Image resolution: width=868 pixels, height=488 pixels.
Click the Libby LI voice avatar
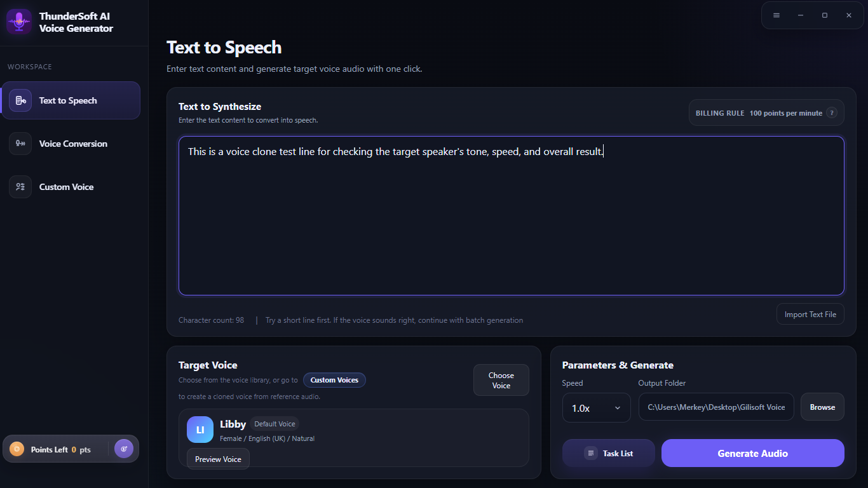(200, 430)
